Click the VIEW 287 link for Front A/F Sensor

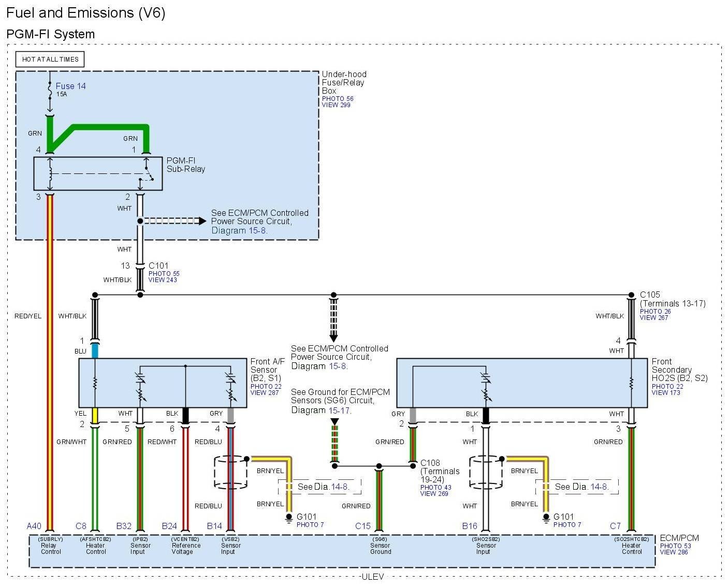264,393
